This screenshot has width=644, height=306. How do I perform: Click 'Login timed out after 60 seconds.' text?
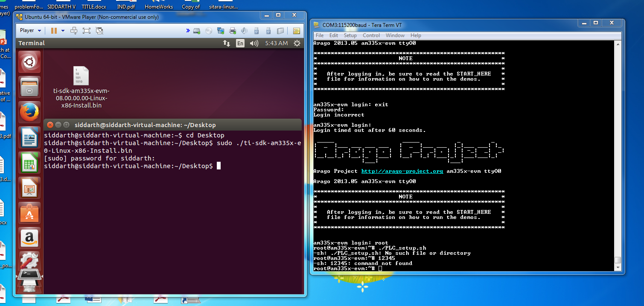click(370, 130)
